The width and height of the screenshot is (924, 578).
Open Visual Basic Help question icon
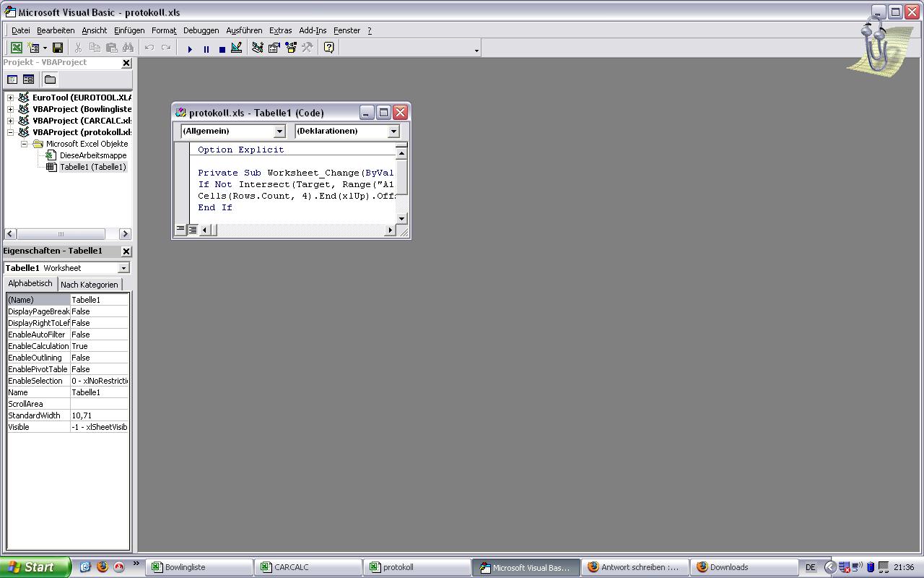328,48
